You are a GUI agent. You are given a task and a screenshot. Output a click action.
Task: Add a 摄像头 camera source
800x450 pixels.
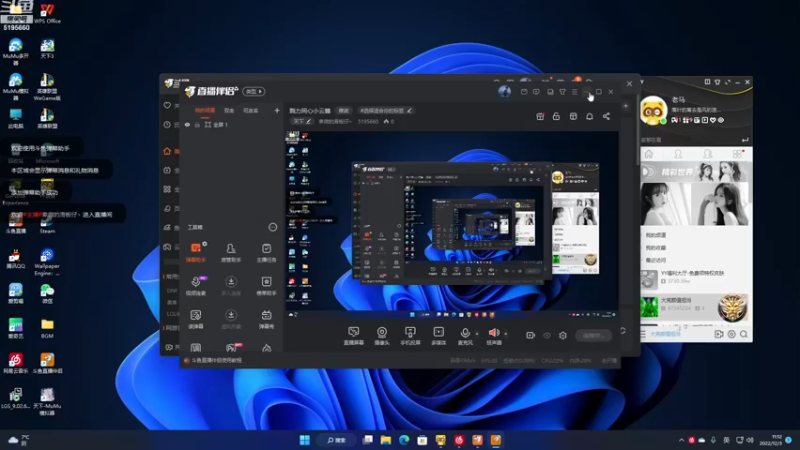click(382, 336)
